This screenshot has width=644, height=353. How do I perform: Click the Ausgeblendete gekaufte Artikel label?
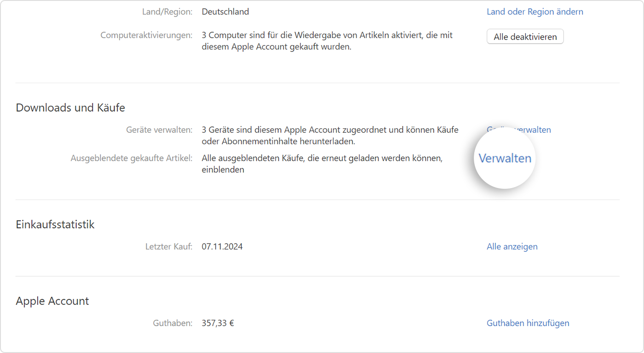click(132, 158)
